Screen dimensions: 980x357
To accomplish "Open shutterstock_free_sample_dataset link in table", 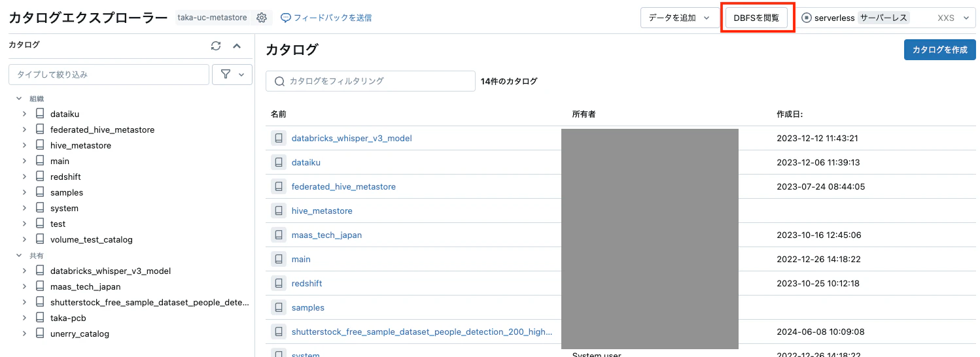I will (422, 331).
